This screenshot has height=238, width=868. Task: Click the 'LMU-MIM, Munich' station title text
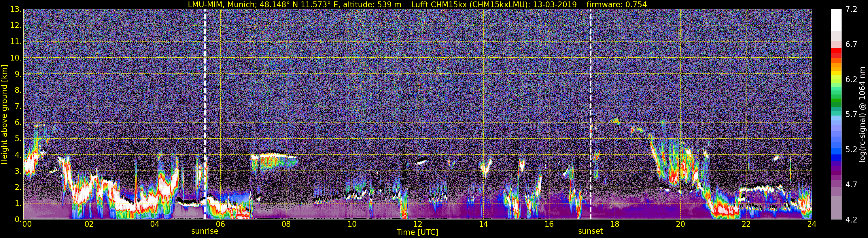222,5
